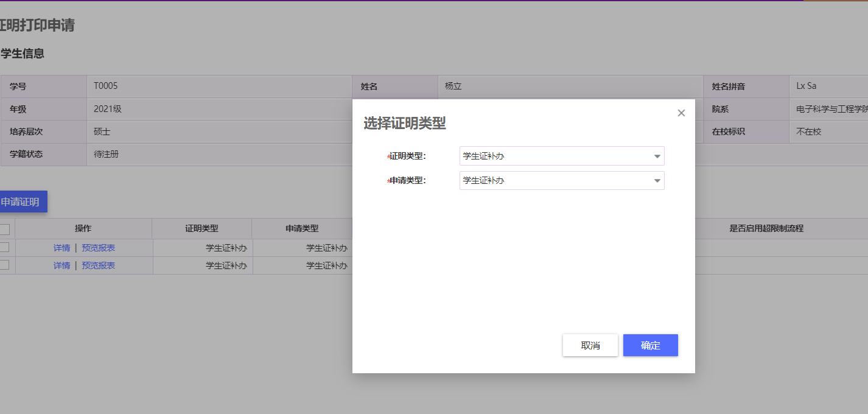Click the 取消 button
Image resolution: width=868 pixels, height=414 pixels.
[590, 345]
